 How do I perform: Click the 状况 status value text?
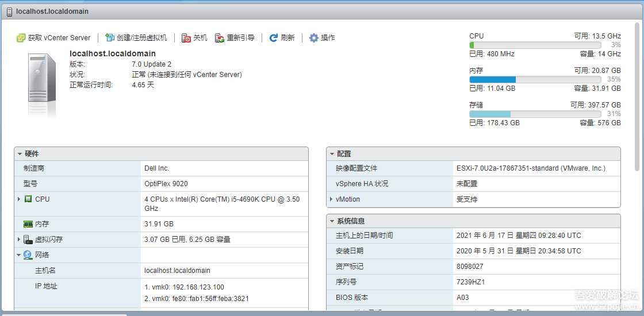pyautogui.click(x=187, y=75)
